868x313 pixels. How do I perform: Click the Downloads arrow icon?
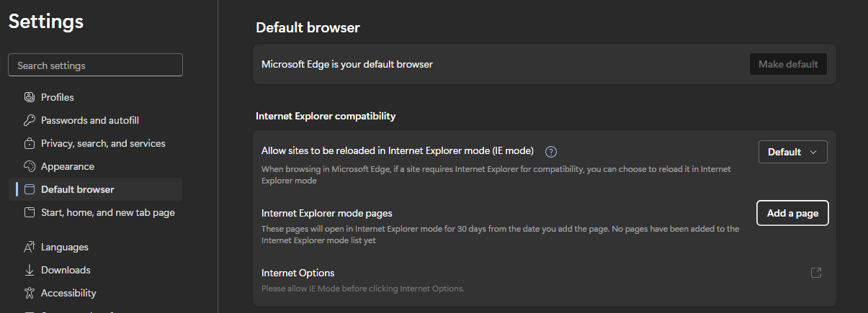30,270
